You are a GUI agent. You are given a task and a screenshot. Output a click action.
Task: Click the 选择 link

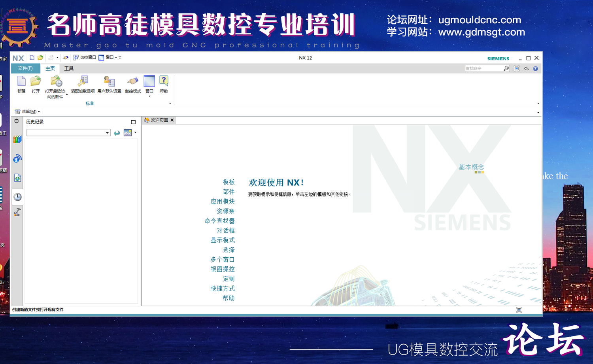[229, 250]
